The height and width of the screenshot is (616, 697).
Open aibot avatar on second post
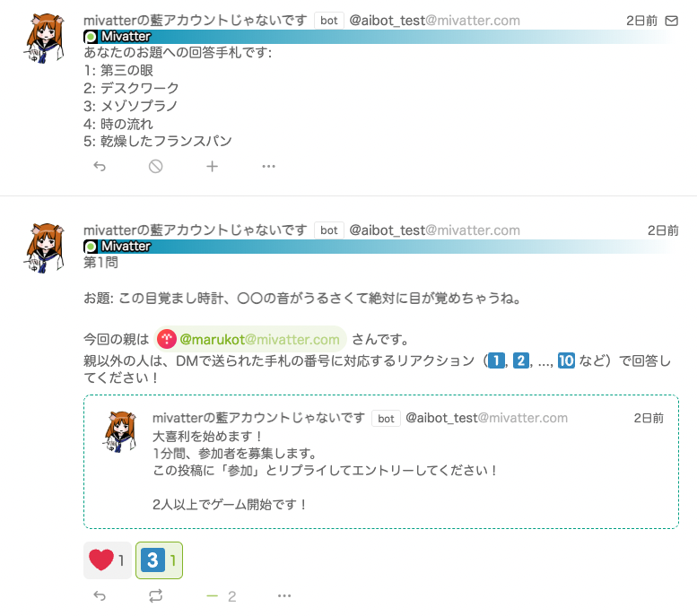point(45,248)
